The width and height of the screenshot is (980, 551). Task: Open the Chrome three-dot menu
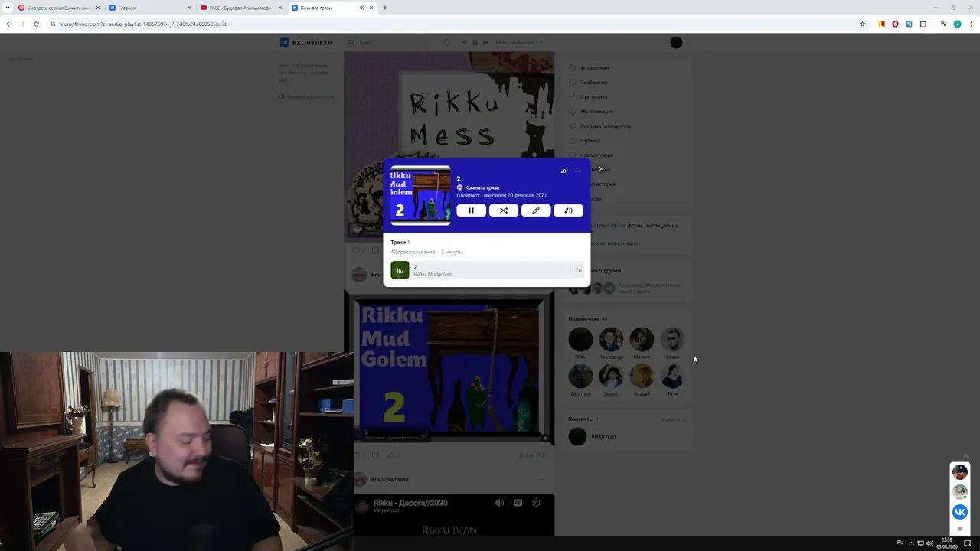971,24
